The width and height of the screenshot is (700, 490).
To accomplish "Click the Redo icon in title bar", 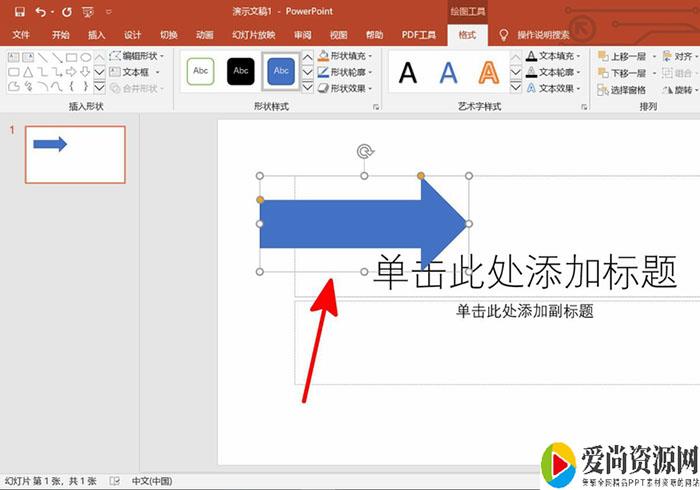I will [x=67, y=12].
